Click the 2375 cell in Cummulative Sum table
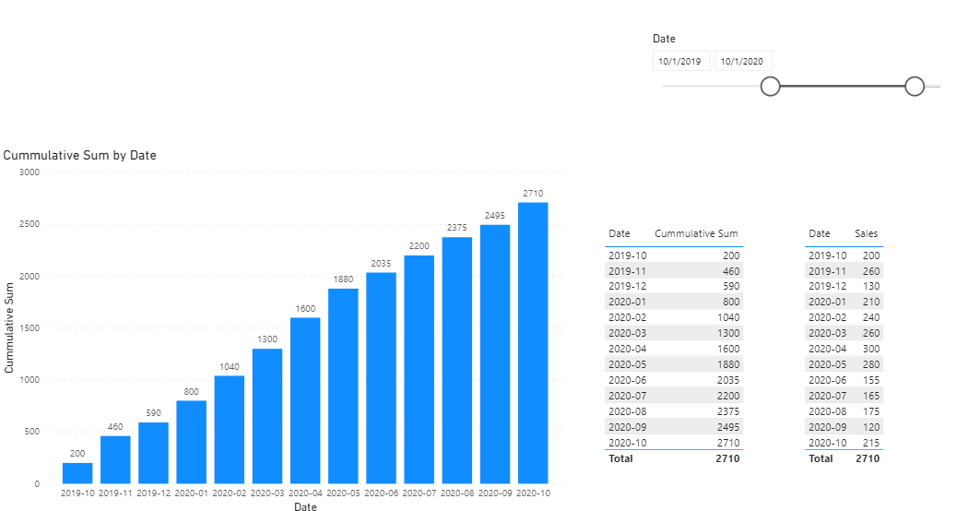 (x=728, y=411)
